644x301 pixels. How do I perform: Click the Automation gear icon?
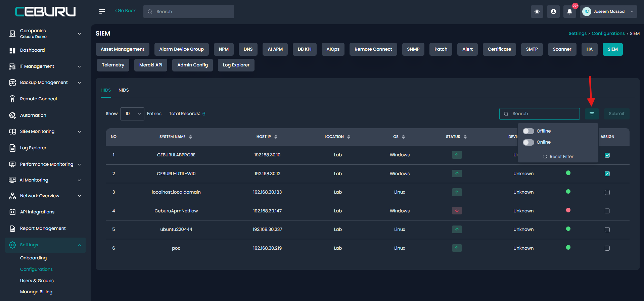(x=12, y=115)
